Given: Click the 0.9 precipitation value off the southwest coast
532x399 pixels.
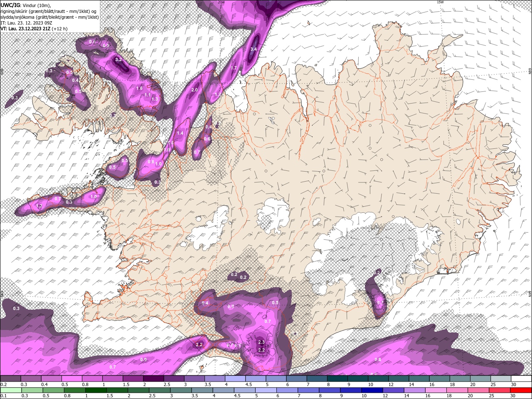Looking at the screenshot, I should (143, 360).
